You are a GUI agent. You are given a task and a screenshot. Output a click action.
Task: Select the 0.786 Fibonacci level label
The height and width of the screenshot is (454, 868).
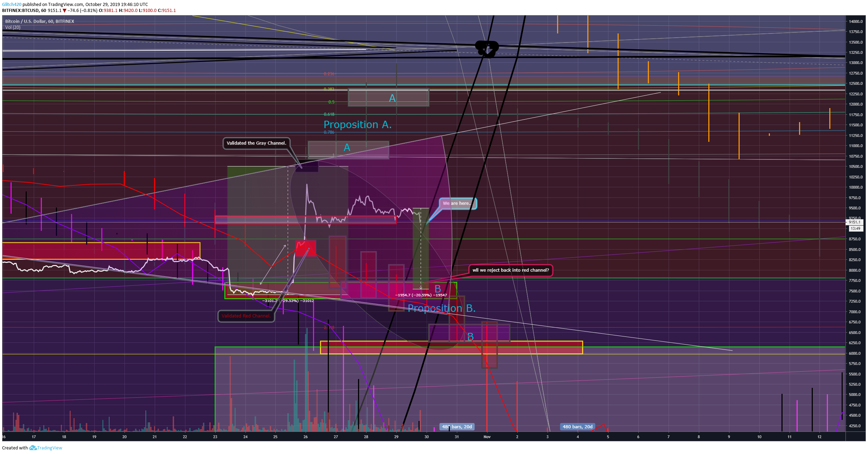pyautogui.click(x=329, y=132)
